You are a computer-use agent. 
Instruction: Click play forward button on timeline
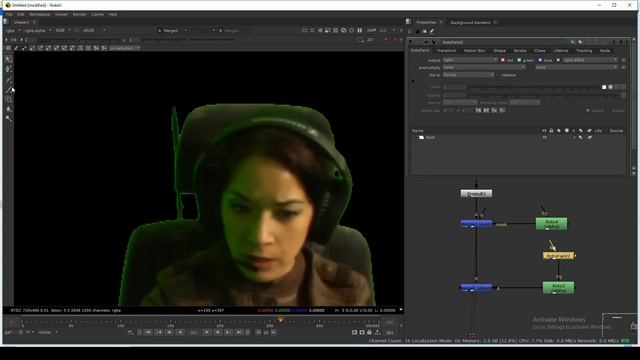(207, 333)
